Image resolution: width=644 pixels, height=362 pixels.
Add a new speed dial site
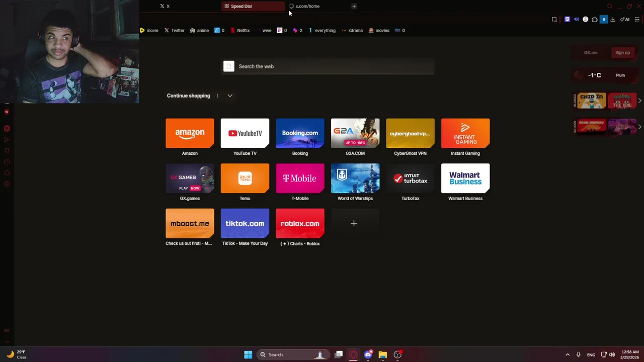tap(354, 223)
